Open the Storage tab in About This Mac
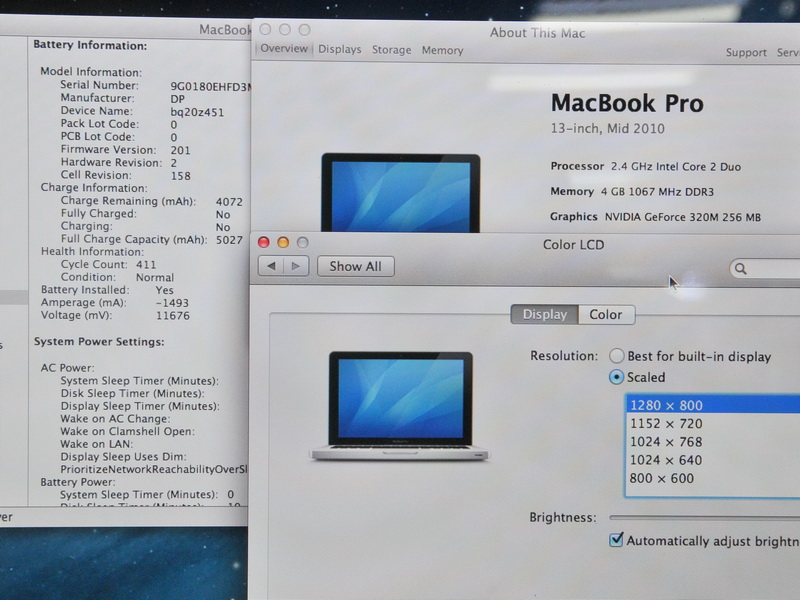Viewport: 800px width, 600px height. pyautogui.click(x=391, y=49)
